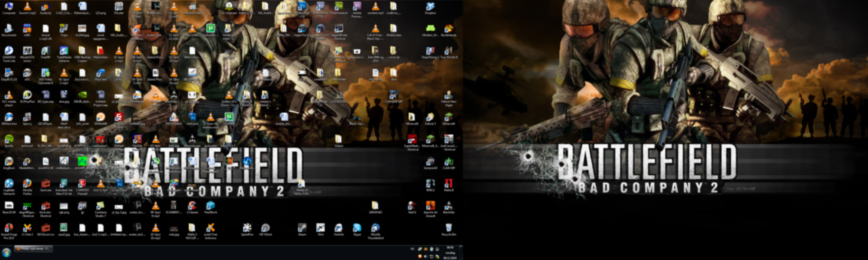The width and height of the screenshot is (868, 260).
Task: Select the zombie.mp3 audio file
Action: click(x=375, y=9)
